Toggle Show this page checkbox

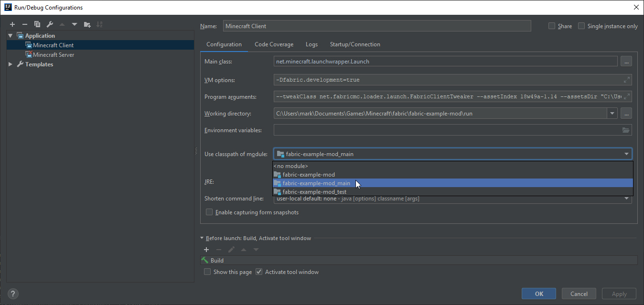point(207,272)
